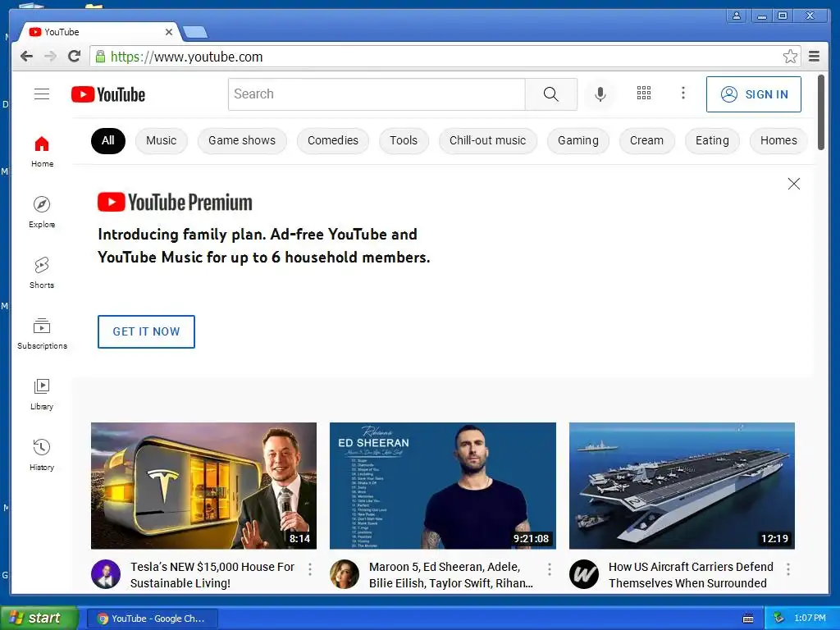840x630 pixels.
Task: Select the Game shows filter chip
Action: point(242,141)
